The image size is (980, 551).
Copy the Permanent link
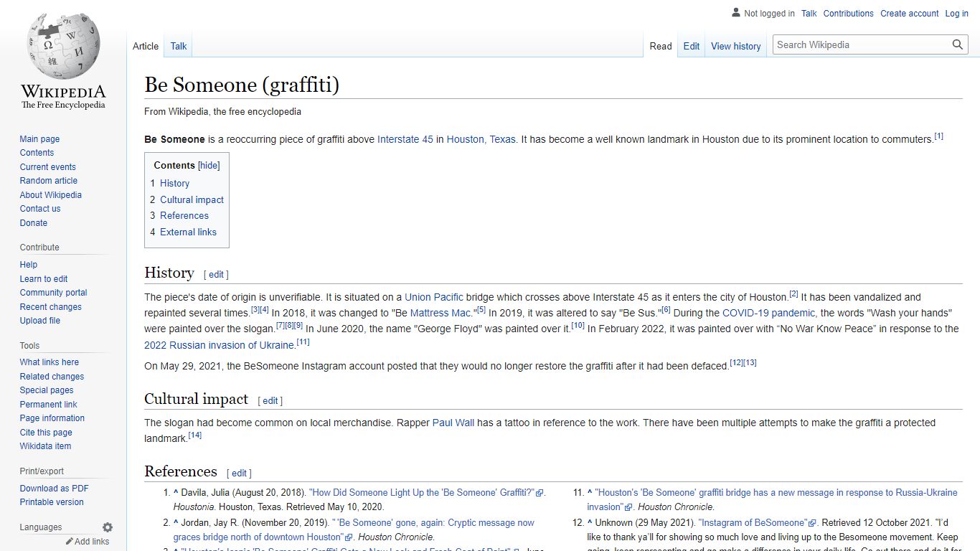tap(48, 405)
